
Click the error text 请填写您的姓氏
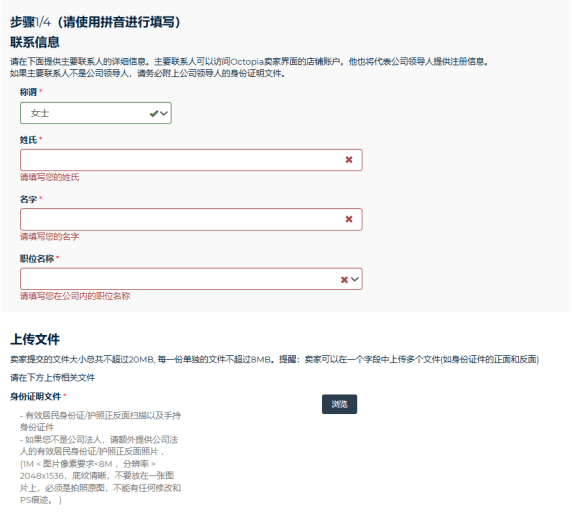(x=50, y=177)
